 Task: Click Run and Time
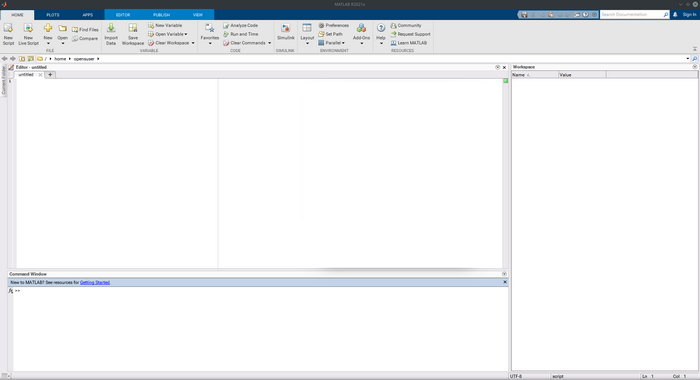(241, 34)
